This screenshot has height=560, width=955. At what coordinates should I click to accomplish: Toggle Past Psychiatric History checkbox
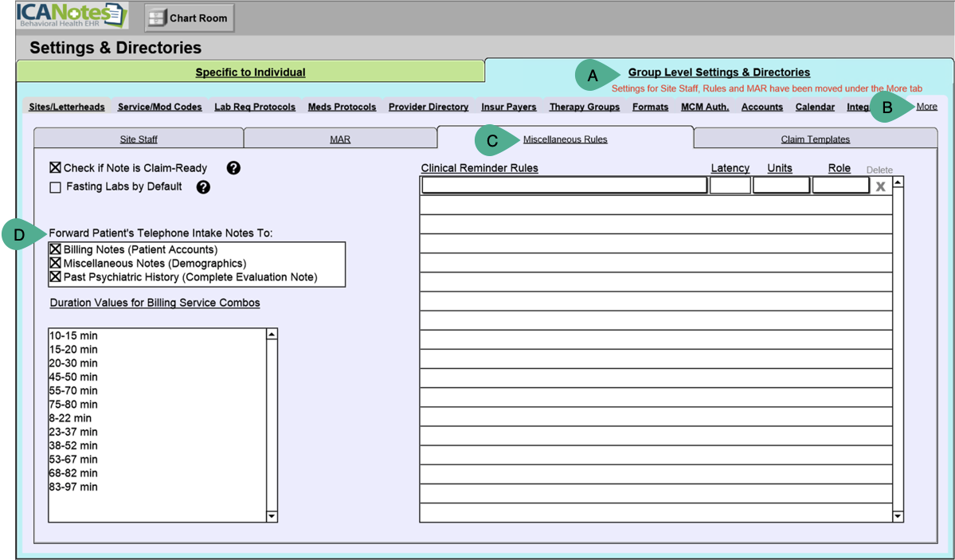56,277
